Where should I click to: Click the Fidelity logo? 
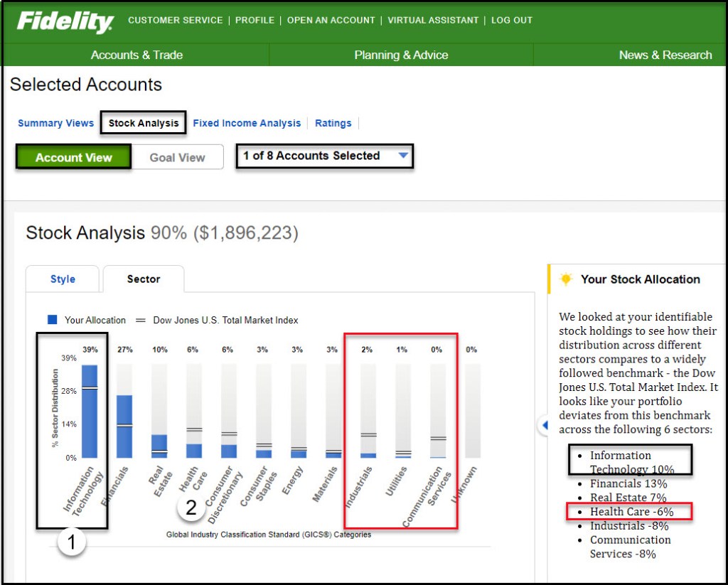(x=65, y=21)
